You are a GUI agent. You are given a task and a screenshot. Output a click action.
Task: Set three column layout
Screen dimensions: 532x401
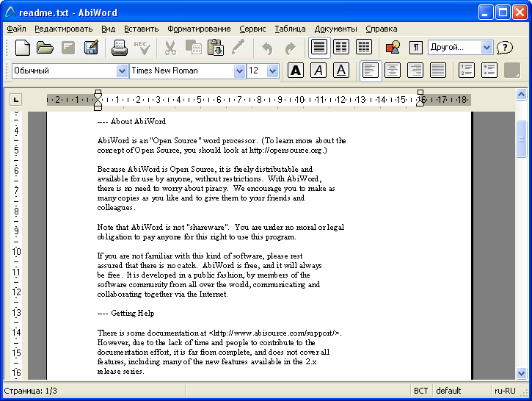[364, 47]
